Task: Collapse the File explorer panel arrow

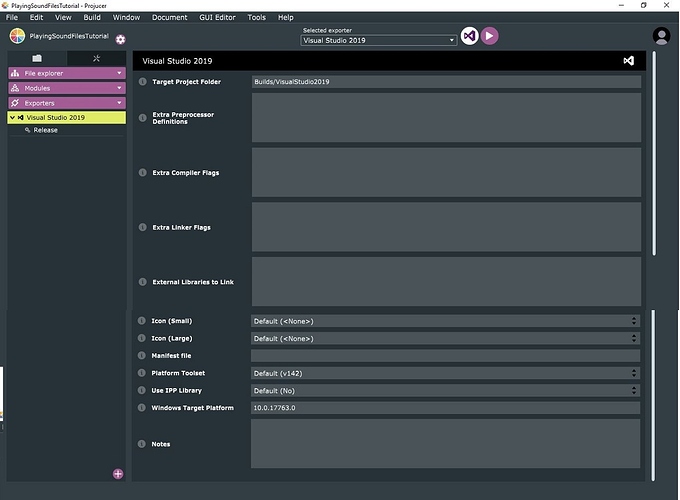Action: pos(119,73)
